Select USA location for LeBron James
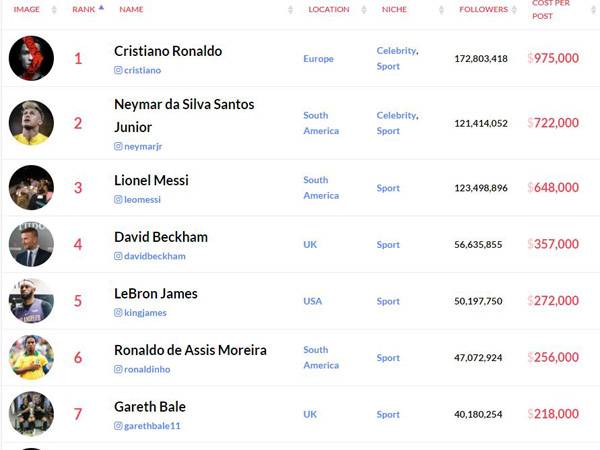The width and height of the screenshot is (600, 450). (x=312, y=301)
